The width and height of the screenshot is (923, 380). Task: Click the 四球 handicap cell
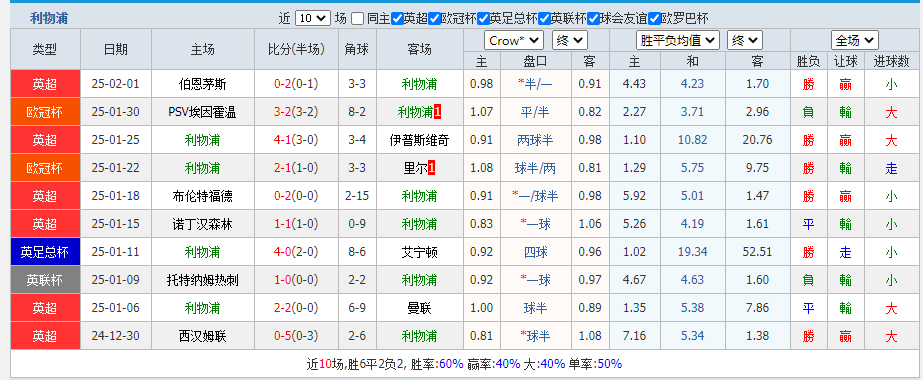535,253
